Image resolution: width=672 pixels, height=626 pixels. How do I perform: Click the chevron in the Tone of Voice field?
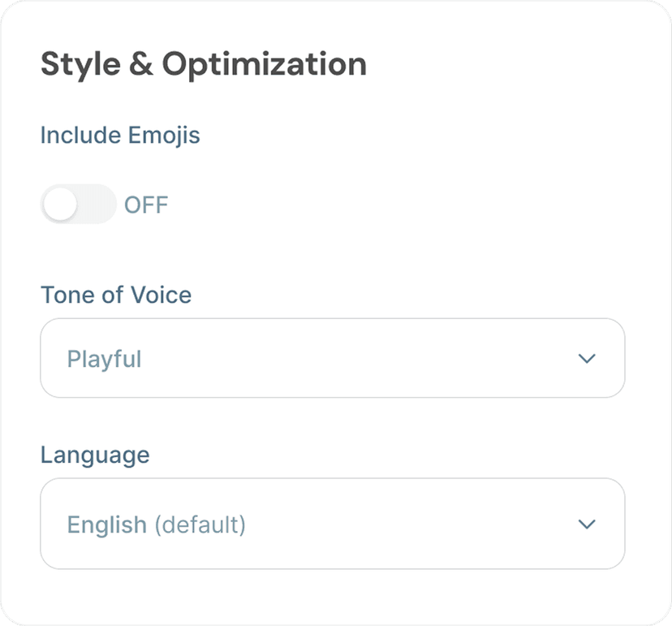[587, 358]
